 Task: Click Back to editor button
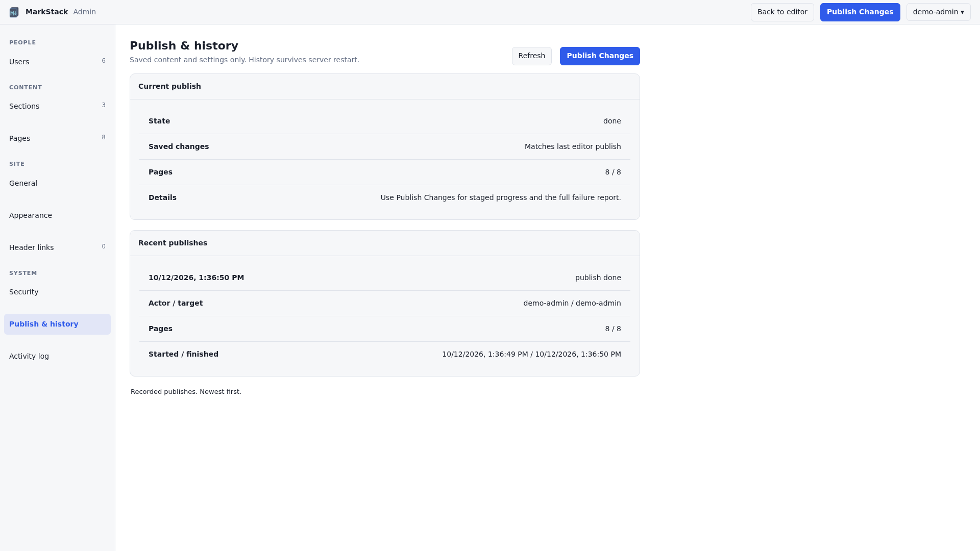[782, 12]
